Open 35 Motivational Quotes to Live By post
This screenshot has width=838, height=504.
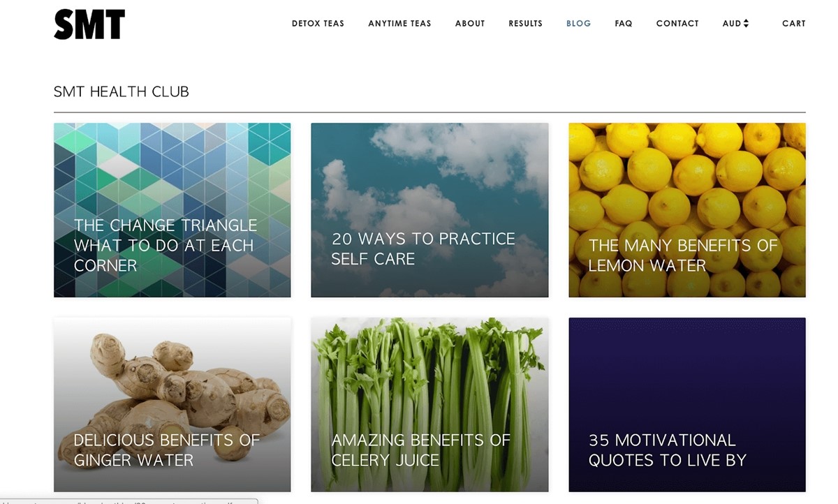[x=687, y=405]
